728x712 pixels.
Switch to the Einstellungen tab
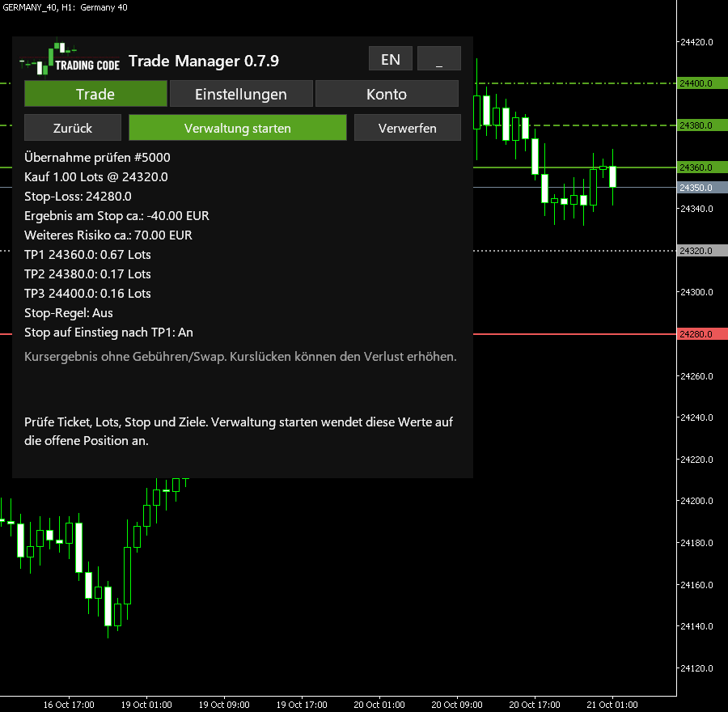click(241, 94)
